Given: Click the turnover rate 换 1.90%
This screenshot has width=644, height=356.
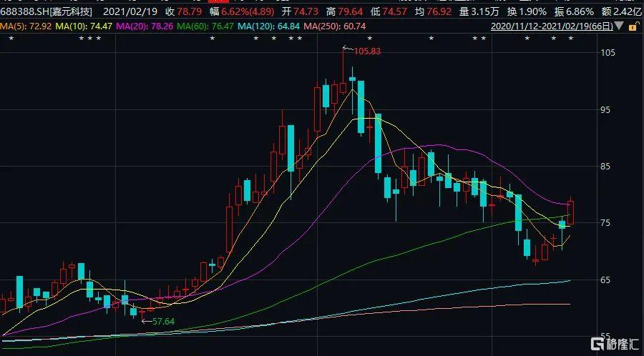Looking at the screenshot, I should pos(527,11).
